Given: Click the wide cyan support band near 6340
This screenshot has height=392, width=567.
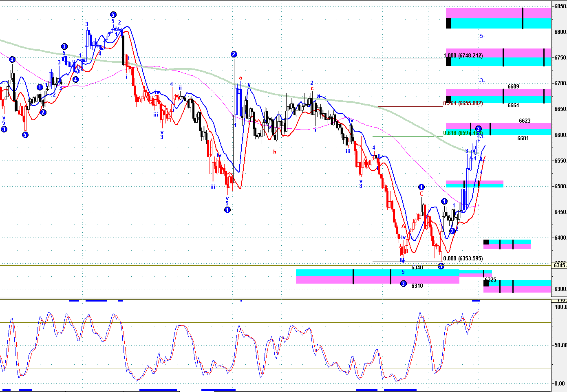Looking at the screenshot, I should tap(377, 273).
